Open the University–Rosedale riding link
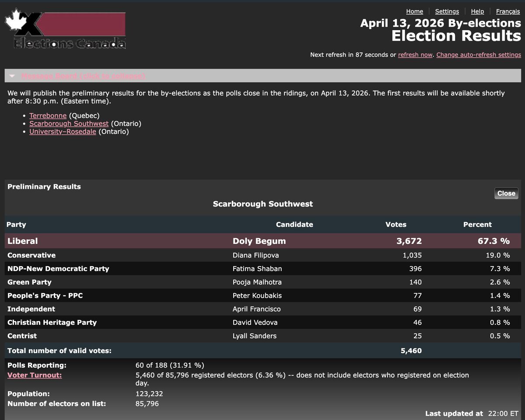 point(63,132)
